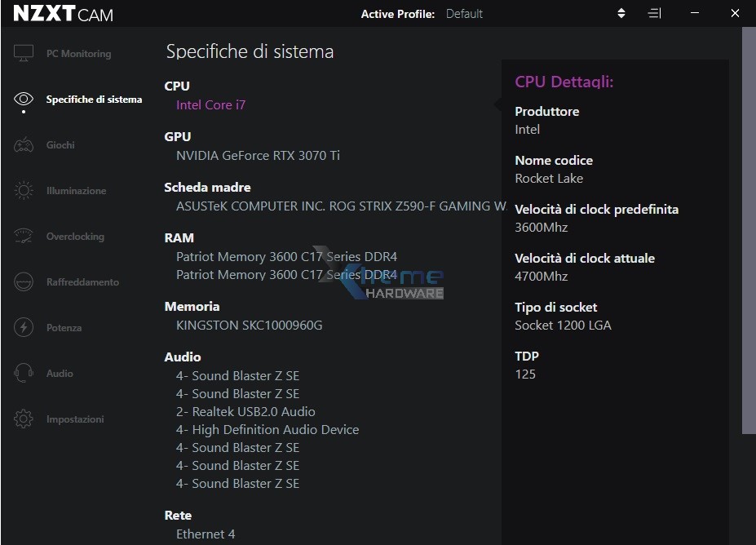Viewport: 756px width, 545px height.
Task: Select NVIDIA GeForce RTX 3070 Ti entry
Action: [x=258, y=156]
